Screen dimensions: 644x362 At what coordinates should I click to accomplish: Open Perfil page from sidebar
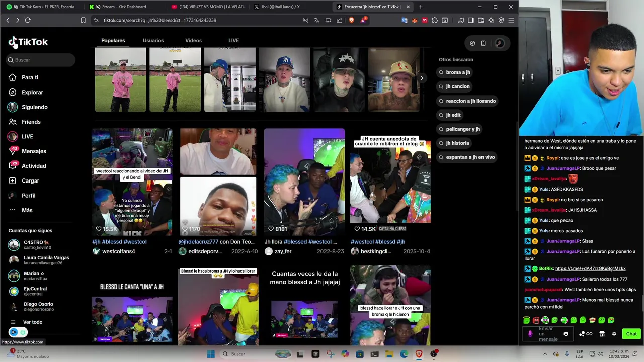22,196
